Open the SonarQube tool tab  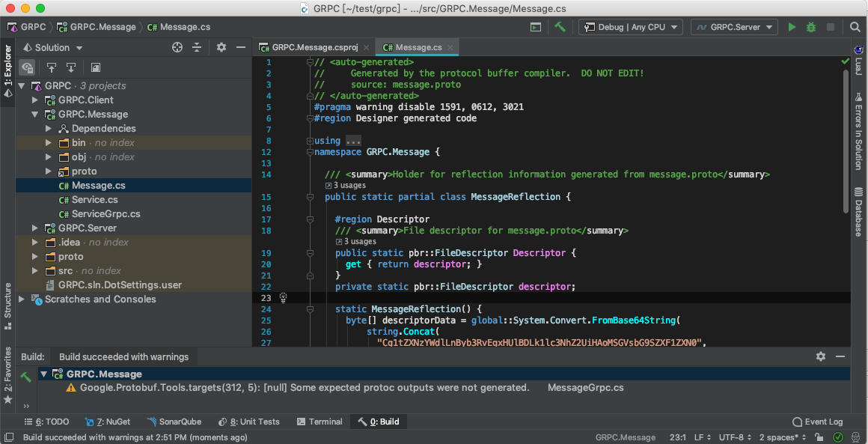(x=174, y=422)
